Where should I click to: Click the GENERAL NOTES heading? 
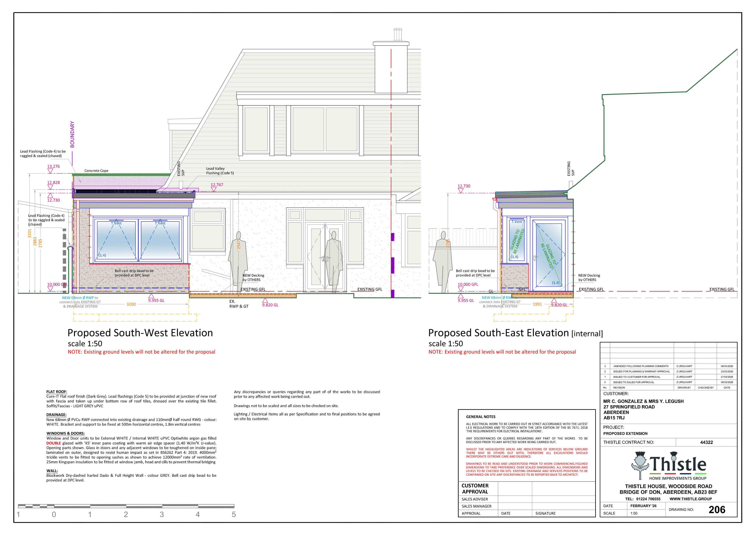point(480,417)
